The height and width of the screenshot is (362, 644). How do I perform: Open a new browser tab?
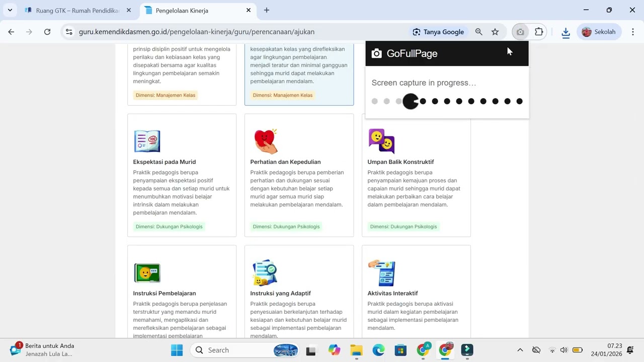click(x=267, y=10)
